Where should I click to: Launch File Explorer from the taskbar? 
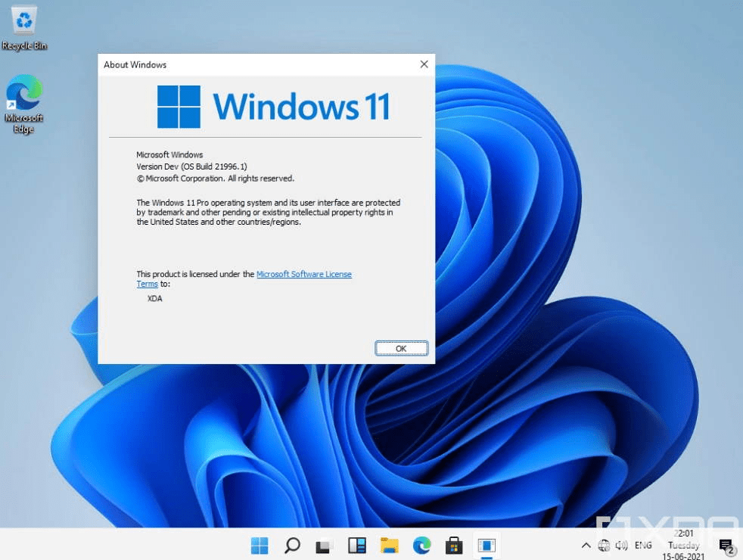389,545
